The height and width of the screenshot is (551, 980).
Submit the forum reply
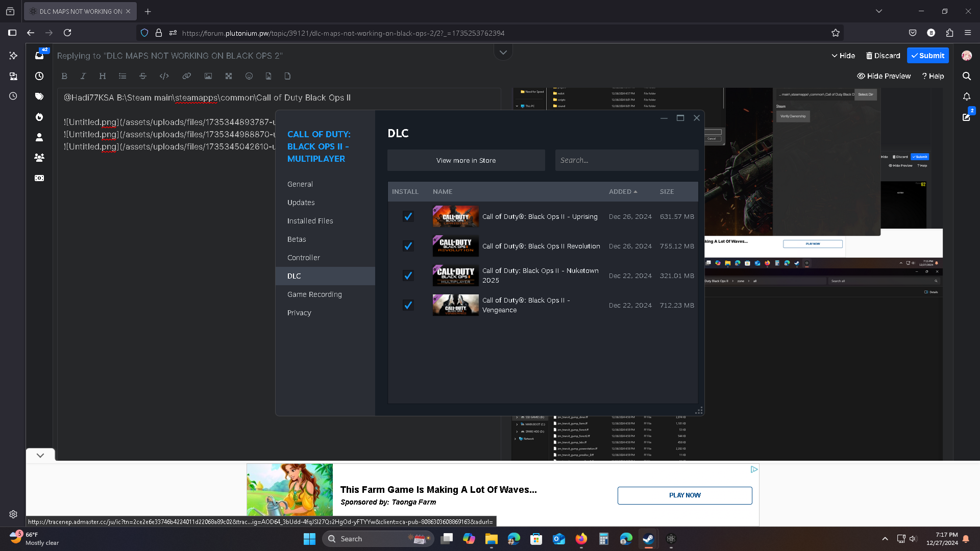pyautogui.click(x=927, y=56)
